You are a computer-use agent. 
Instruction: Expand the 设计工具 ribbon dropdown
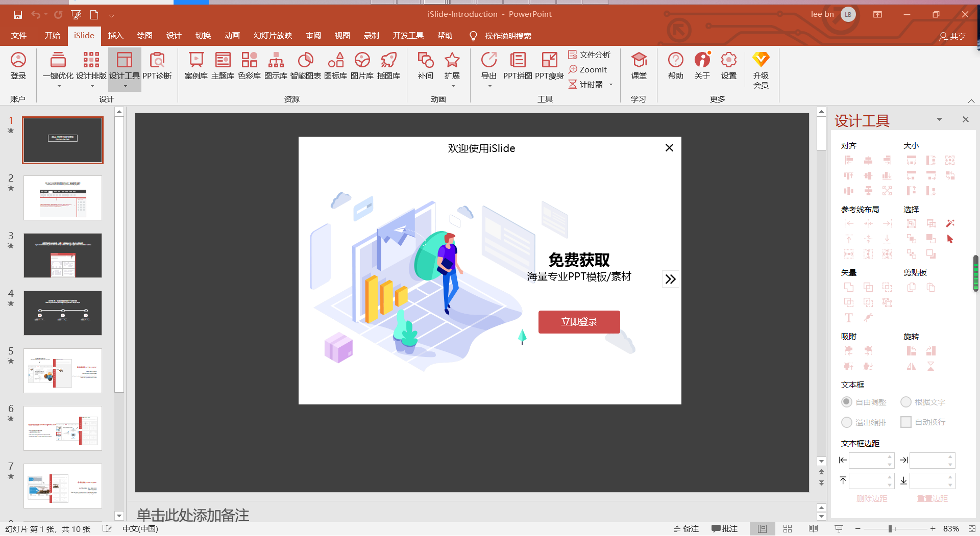pos(125,86)
